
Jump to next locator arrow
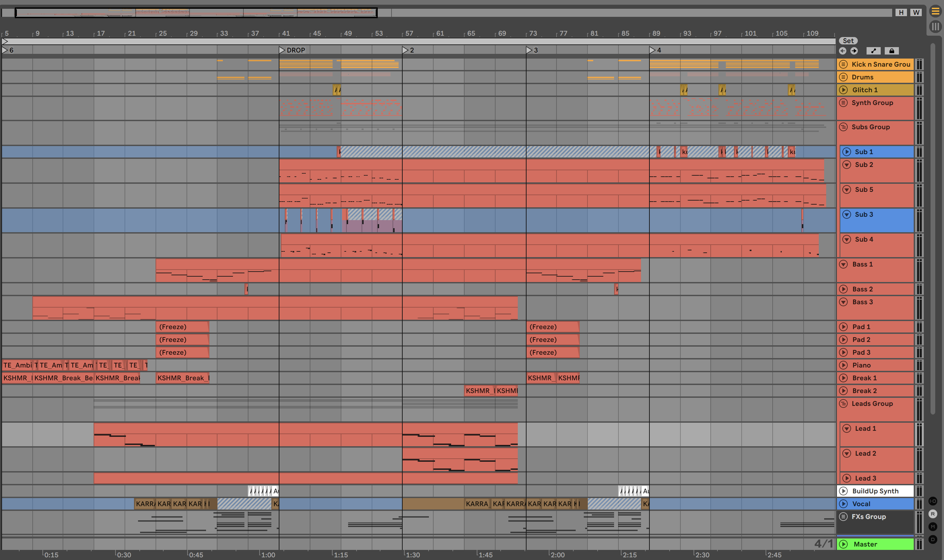854,51
